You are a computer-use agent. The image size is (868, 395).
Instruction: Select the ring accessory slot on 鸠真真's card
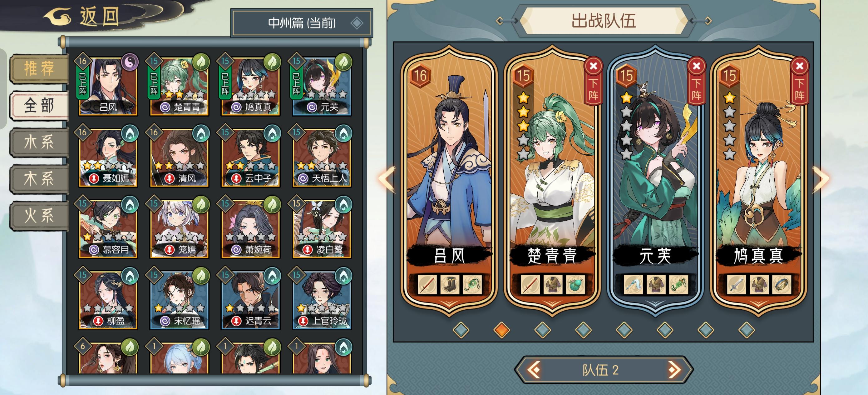781,285
